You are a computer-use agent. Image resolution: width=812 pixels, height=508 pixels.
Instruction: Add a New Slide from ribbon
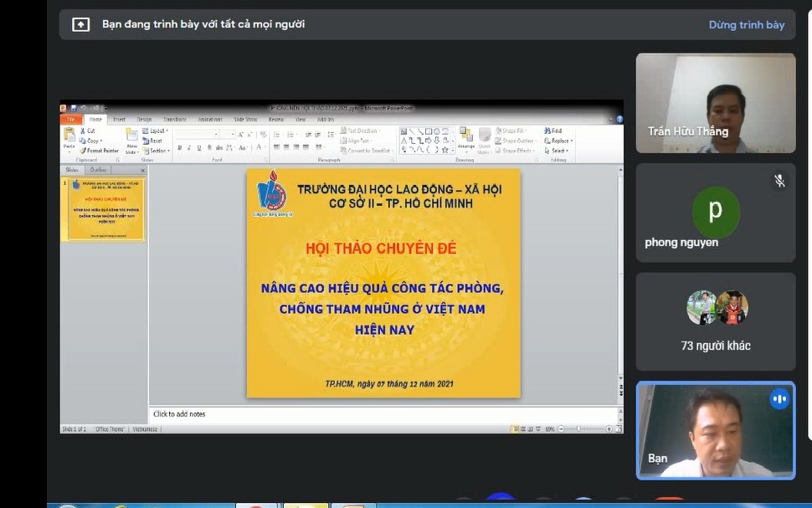[132, 136]
